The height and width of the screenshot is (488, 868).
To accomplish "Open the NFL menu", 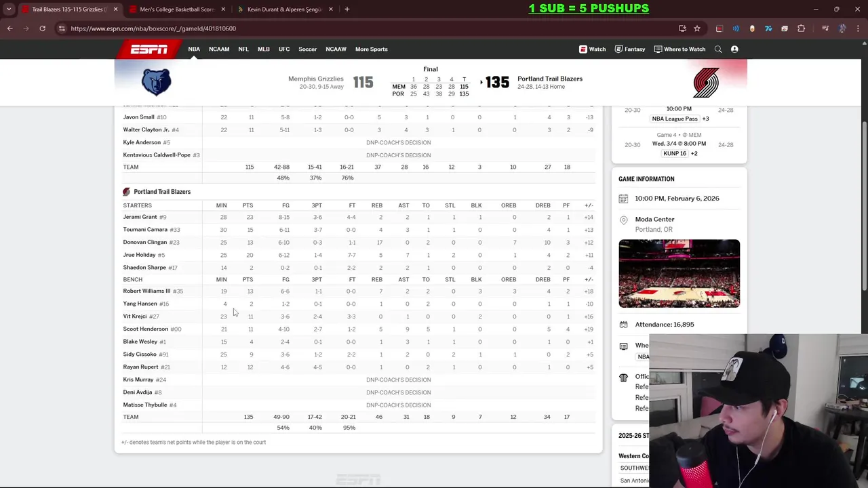I will [243, 49].
